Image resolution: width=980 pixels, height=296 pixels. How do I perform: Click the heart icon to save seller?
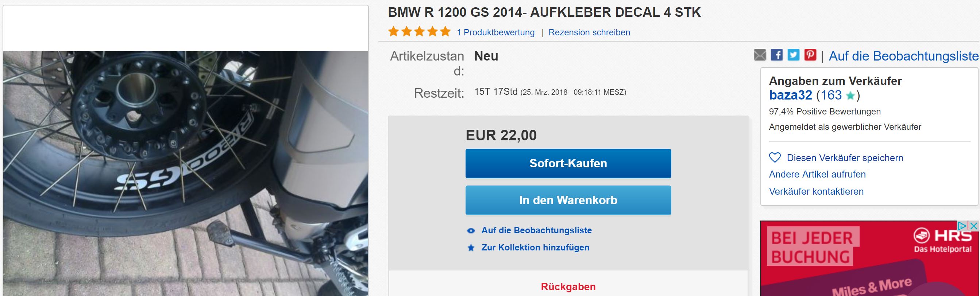(x=775, y=158)
